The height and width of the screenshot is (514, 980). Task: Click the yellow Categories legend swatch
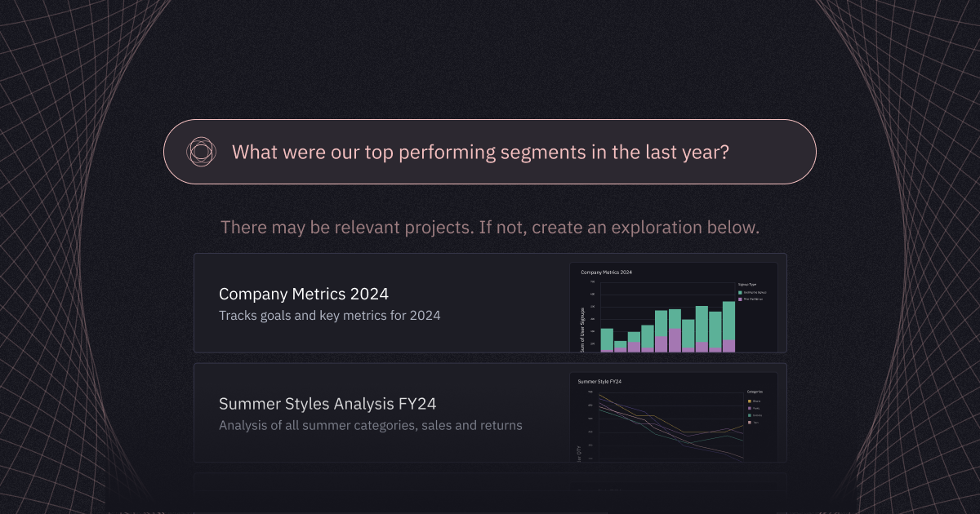click(750, 401)
